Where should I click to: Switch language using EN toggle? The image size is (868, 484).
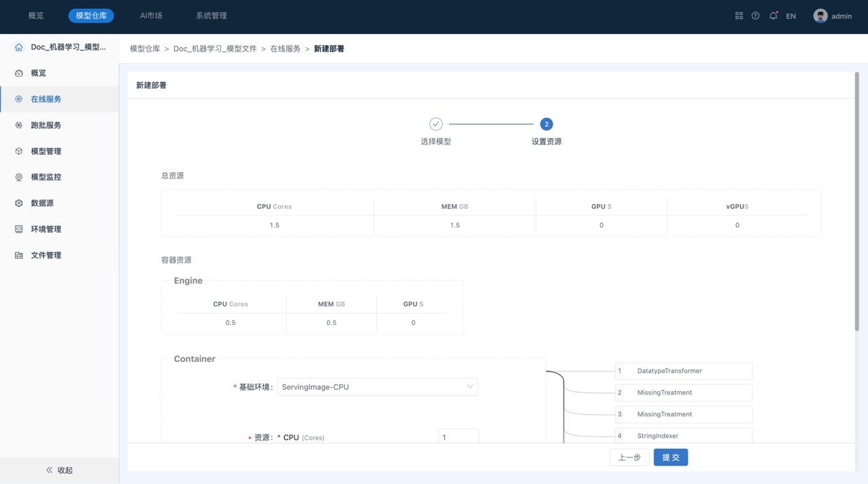pos(791,16)
